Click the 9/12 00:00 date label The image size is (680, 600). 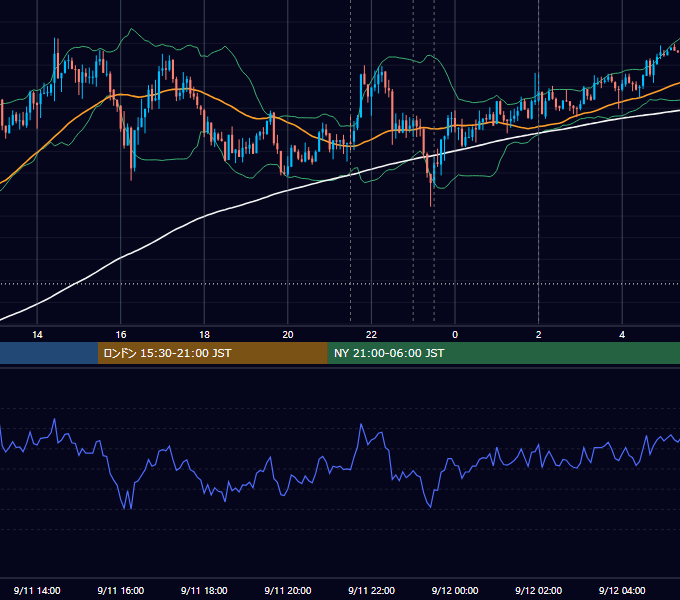(x=455, y=590)
